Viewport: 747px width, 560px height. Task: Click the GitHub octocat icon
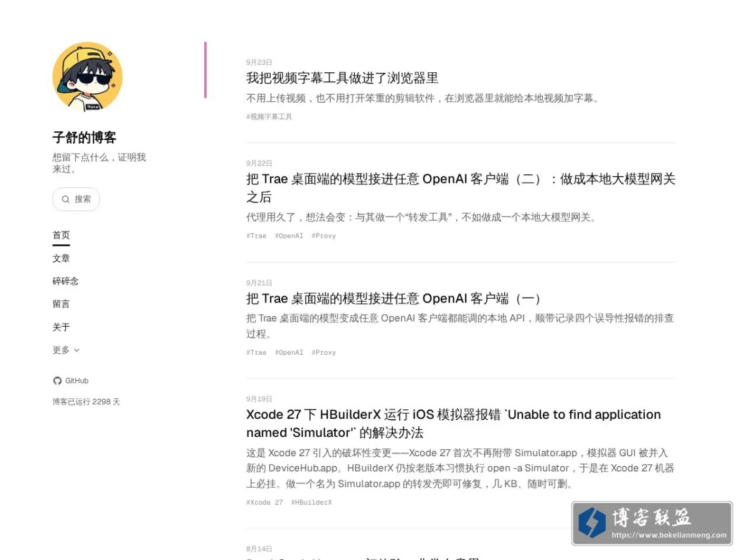click(57, 381)
